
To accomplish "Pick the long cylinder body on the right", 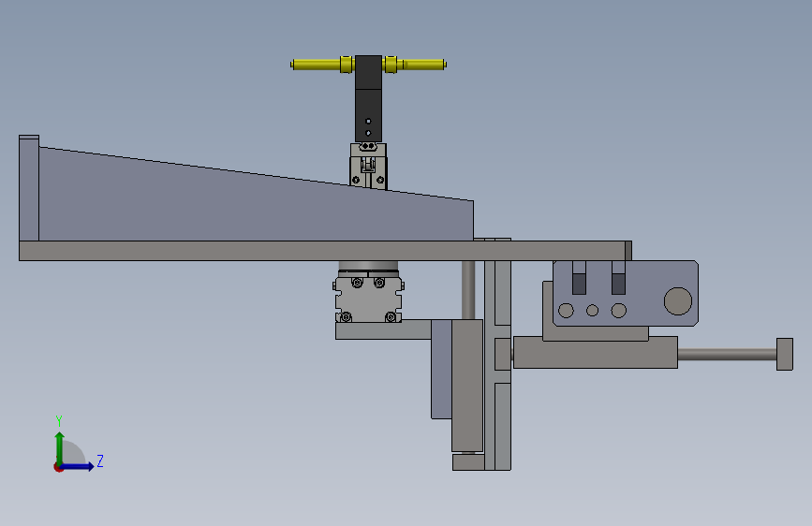I will point(596,353).
